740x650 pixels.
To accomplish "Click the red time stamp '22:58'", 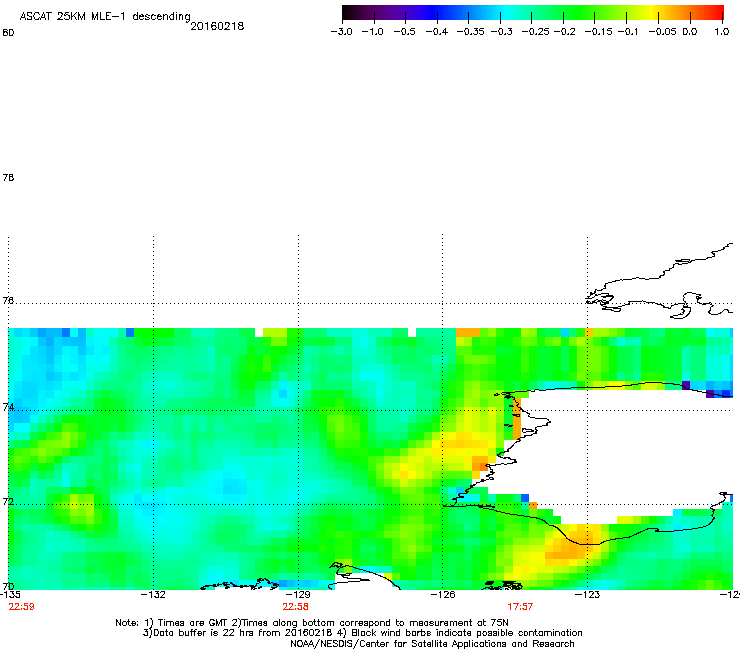I will (x=295, y=607).
